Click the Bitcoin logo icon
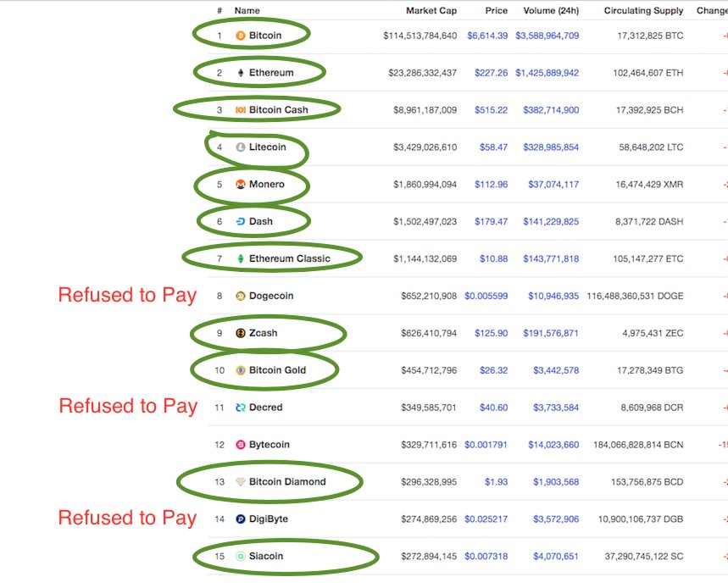 (241, 36)
